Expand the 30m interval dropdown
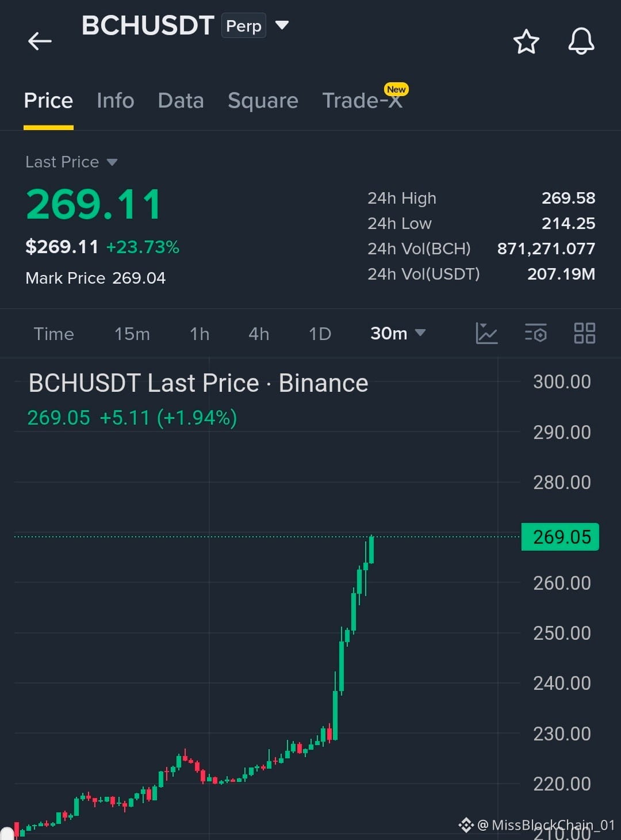 [398, 333]
